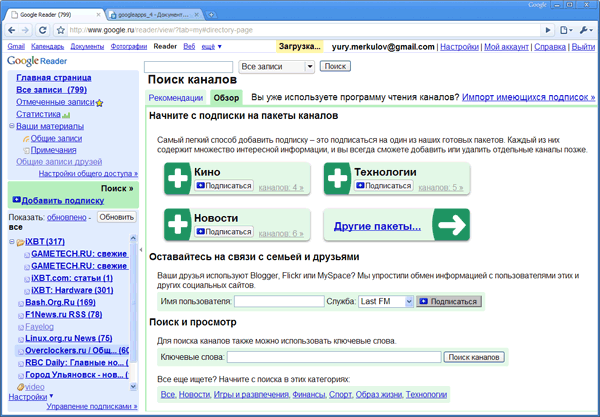Image resolution: width=600 pixels, height=417 pixels.
Task: Select the Обзор tab
Action: [x=226, y=98]
